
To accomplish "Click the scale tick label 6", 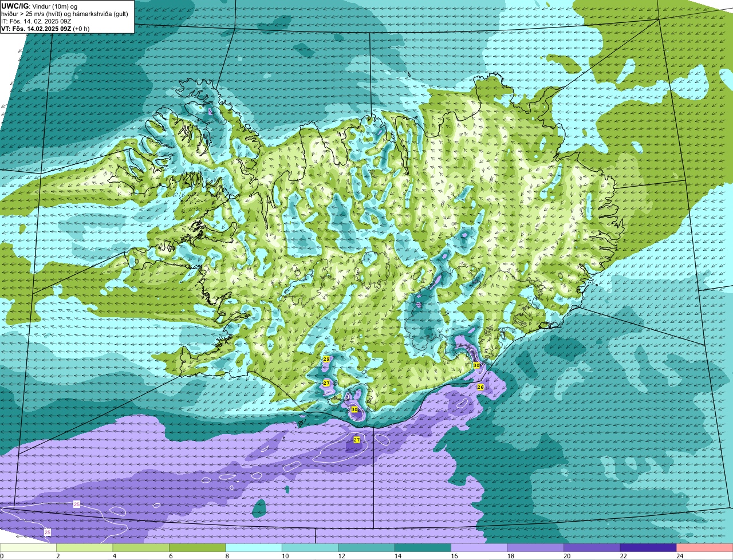I will pyautogui.click(x=170, y=556).
